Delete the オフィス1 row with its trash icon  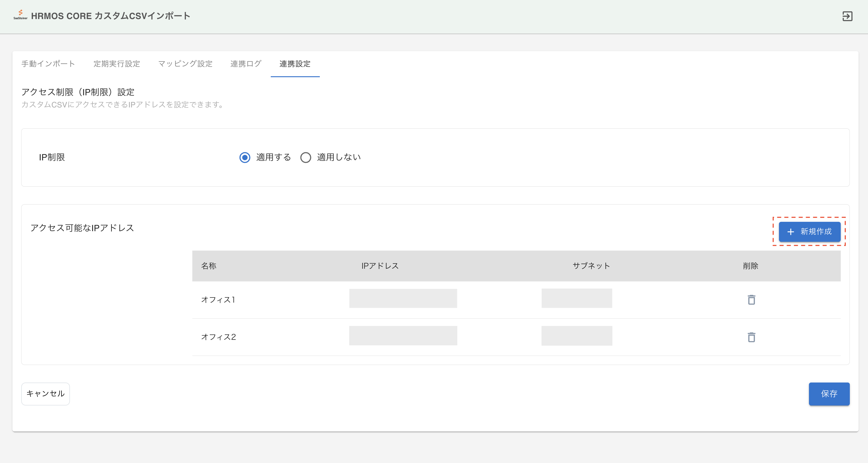(x=751, y=300)
